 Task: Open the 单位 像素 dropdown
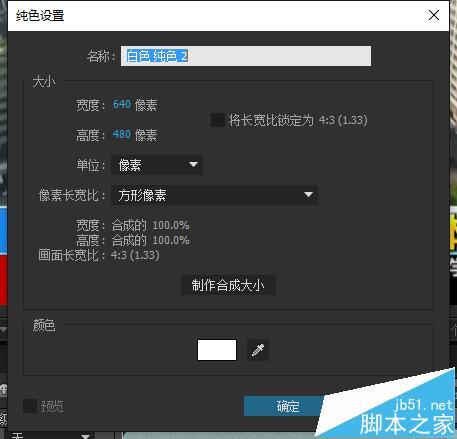157,165
